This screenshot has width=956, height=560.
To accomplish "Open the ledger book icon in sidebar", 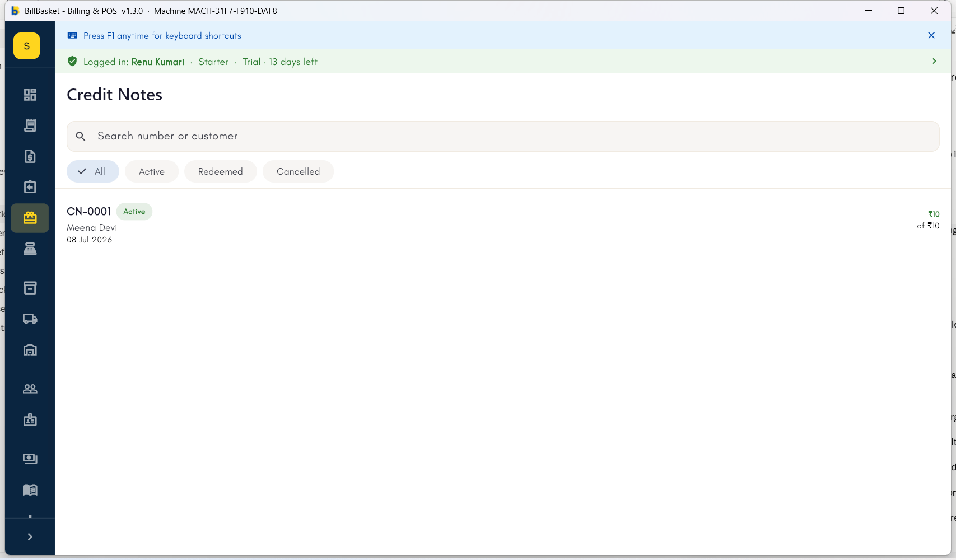I will pos(30,490).
